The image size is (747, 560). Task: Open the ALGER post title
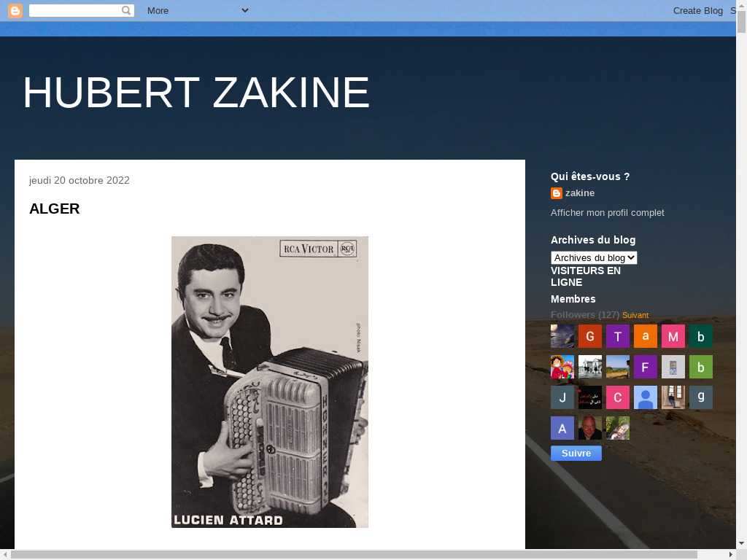tap(54, 209)
